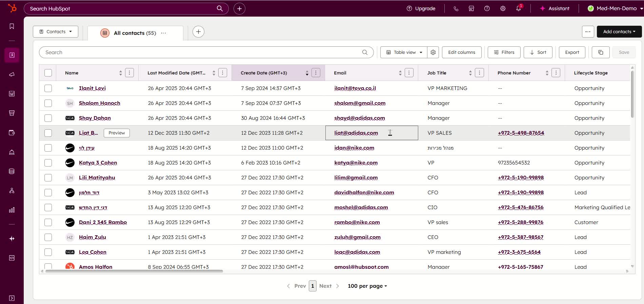Check the Katya 3 Cohen row checkbox
This screenshot has width=644, height=304.
(x=48, y=163)
